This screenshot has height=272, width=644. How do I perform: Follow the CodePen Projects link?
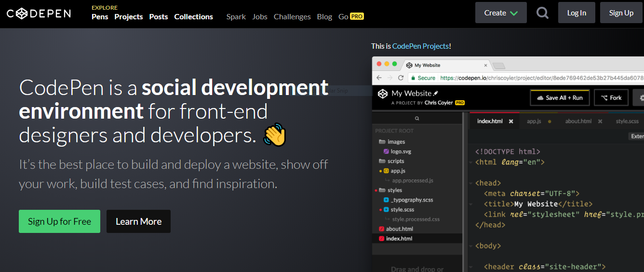tap(420, 46)
